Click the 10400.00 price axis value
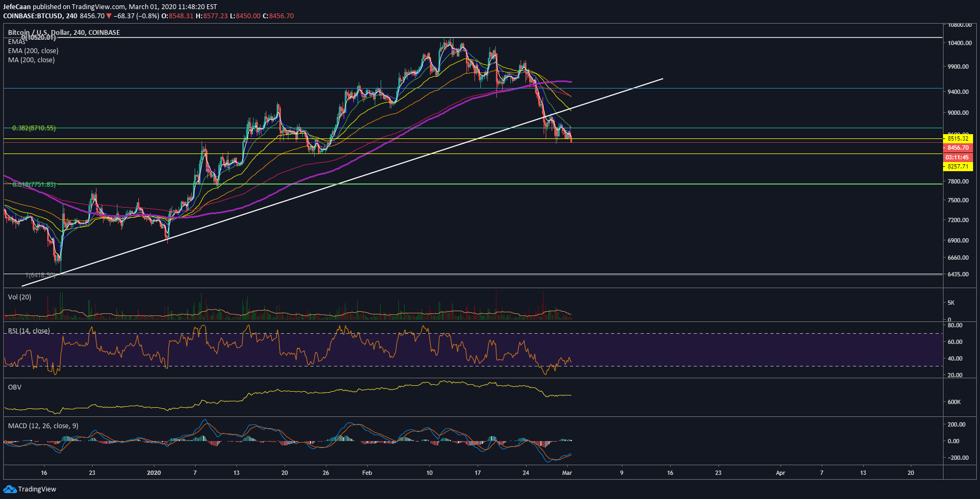Image resolution: width=980 pixels, height=499 pixels. 959,43
